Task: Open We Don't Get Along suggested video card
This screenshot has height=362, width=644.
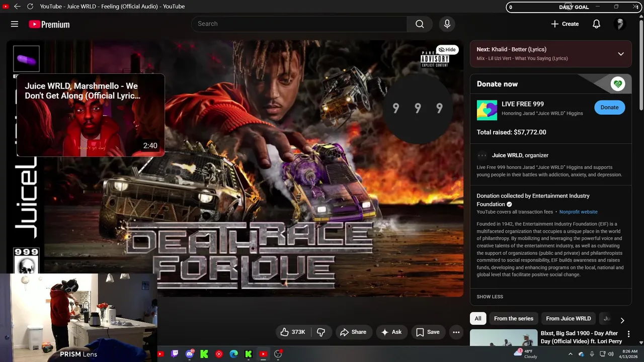Action: (91, 116)
